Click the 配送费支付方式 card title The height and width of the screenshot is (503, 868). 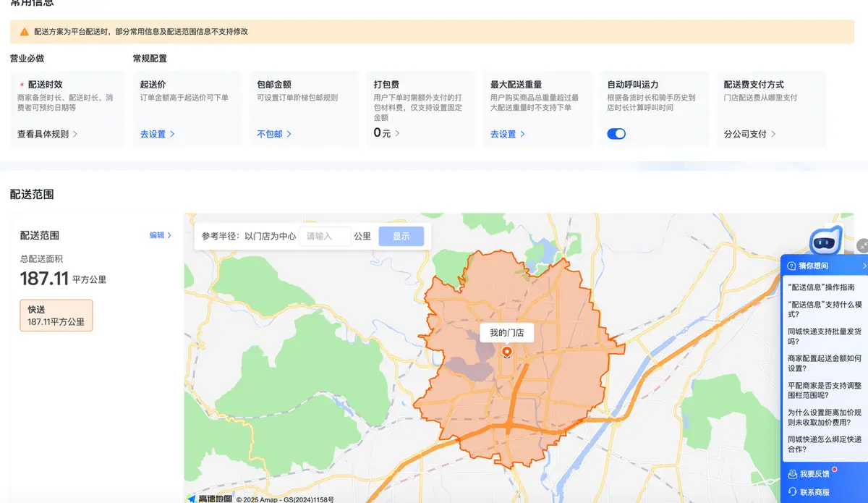754,85
